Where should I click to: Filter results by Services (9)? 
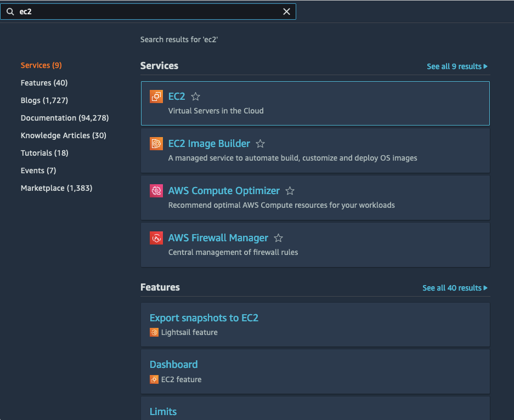click(x=41, y=66)
